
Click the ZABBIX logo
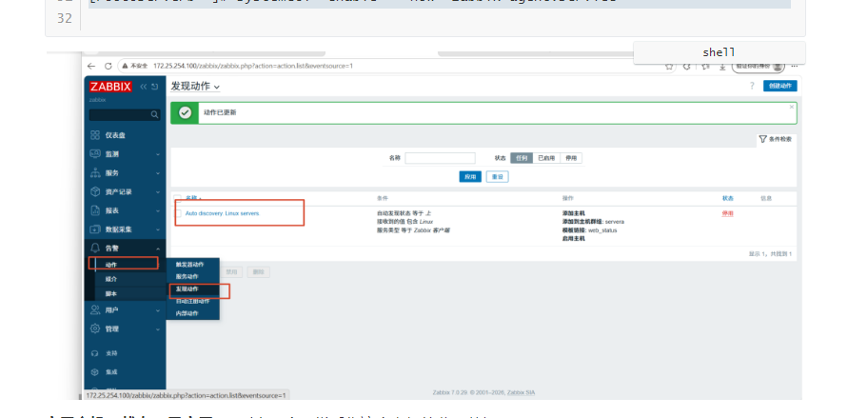(x=110, y=87)
